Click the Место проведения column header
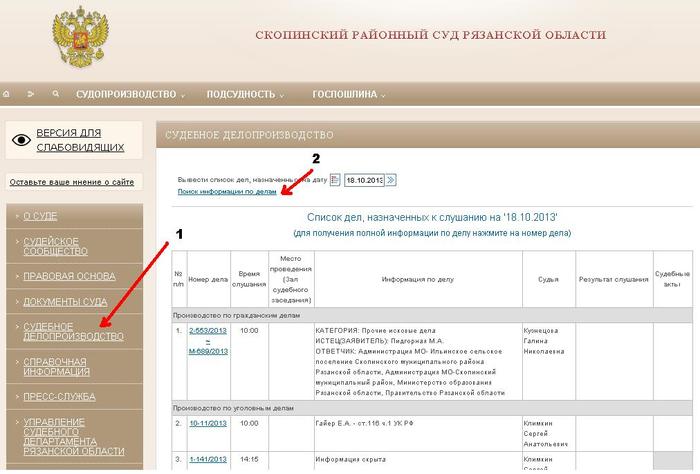 click(x=291, y=279)
